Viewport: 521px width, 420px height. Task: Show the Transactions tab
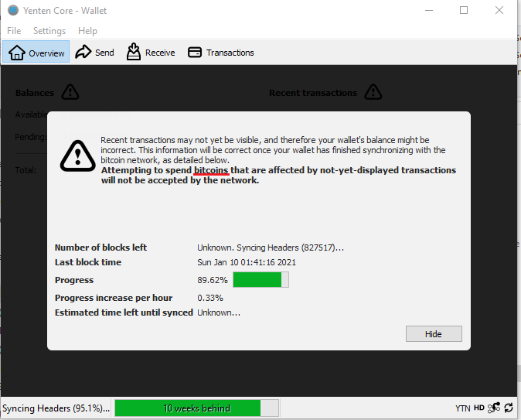point(221,53)
